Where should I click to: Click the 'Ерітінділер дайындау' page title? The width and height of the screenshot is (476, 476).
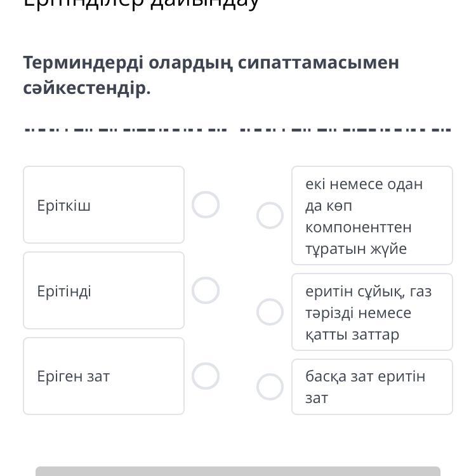141,4
